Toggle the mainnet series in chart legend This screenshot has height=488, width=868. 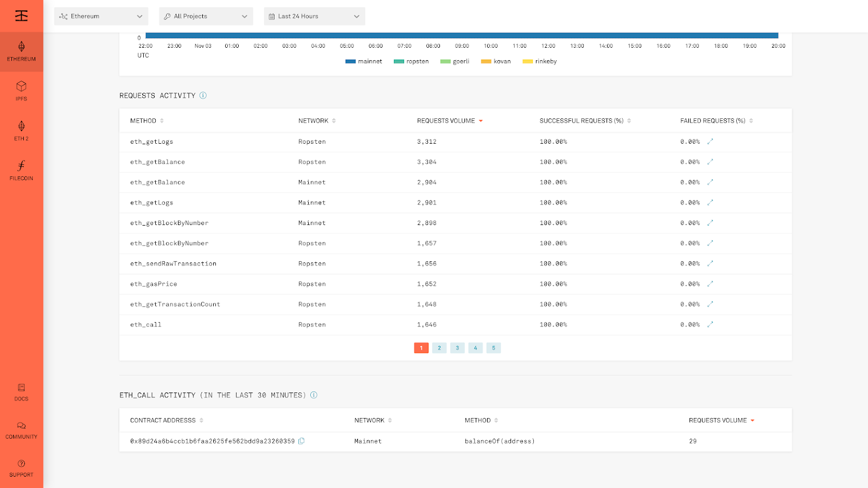pos(363,61)
